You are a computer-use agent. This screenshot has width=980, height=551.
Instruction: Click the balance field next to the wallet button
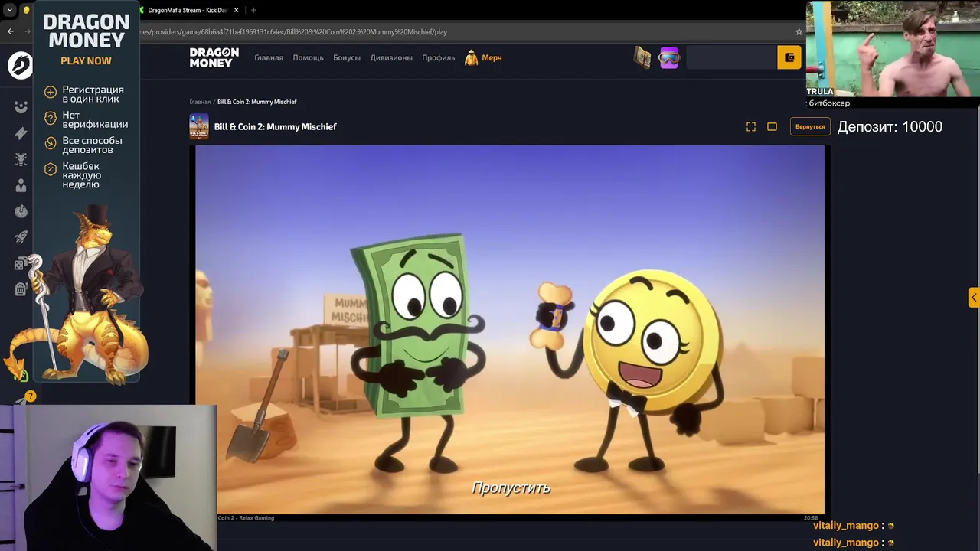coord(730,57)
